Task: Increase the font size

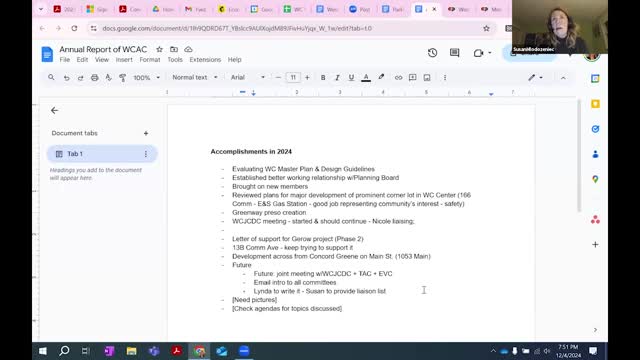Action: coord(307,78)
